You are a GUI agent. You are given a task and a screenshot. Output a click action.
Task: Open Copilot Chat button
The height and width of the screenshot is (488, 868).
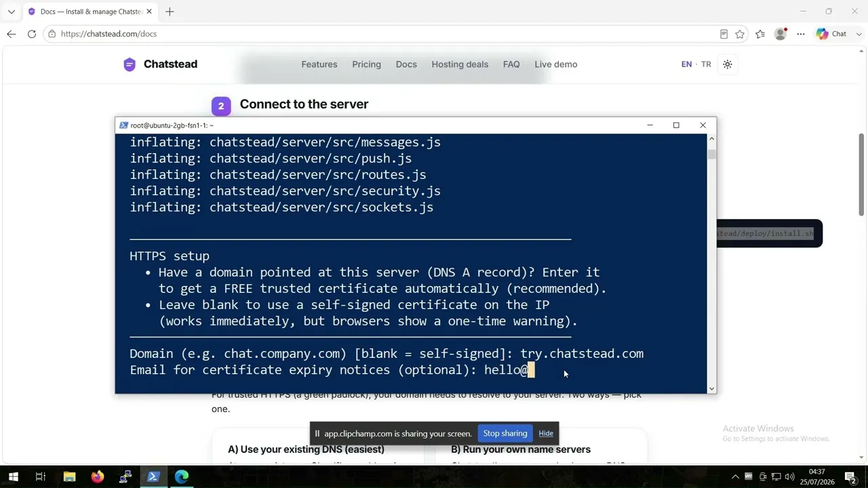click(x=831, y=34)
